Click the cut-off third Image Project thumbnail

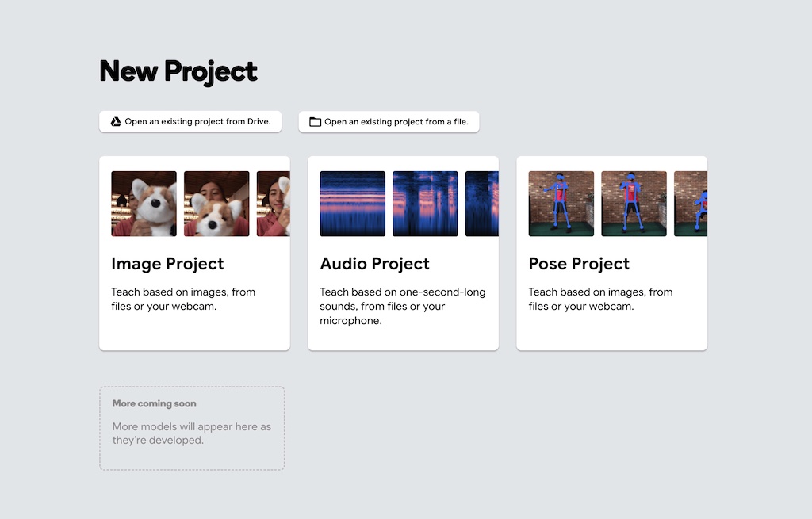pyautogui.click(x=274, y=204)
